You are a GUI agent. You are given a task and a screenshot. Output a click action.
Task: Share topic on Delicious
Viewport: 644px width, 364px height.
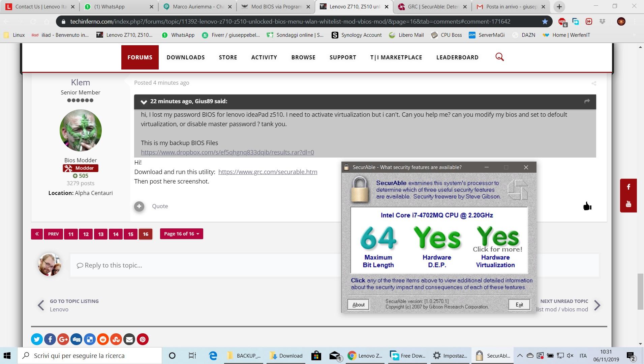coord(90,339)
